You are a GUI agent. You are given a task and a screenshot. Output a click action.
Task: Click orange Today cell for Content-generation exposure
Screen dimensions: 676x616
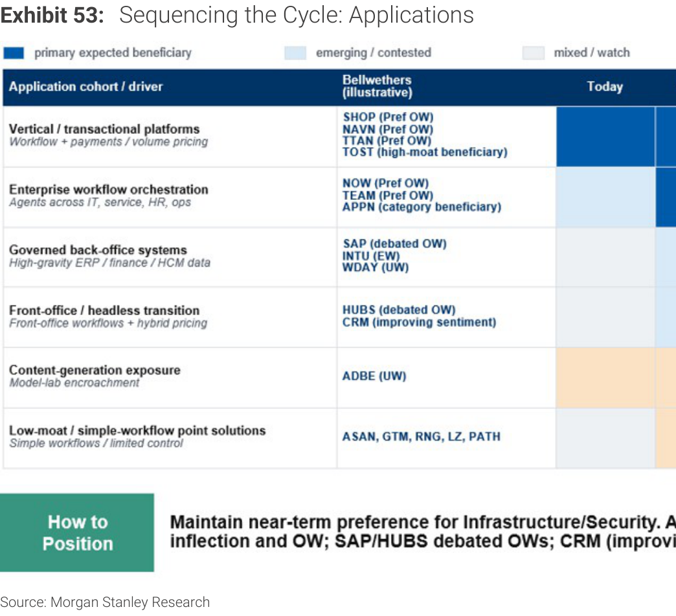[x=605, y=378]
